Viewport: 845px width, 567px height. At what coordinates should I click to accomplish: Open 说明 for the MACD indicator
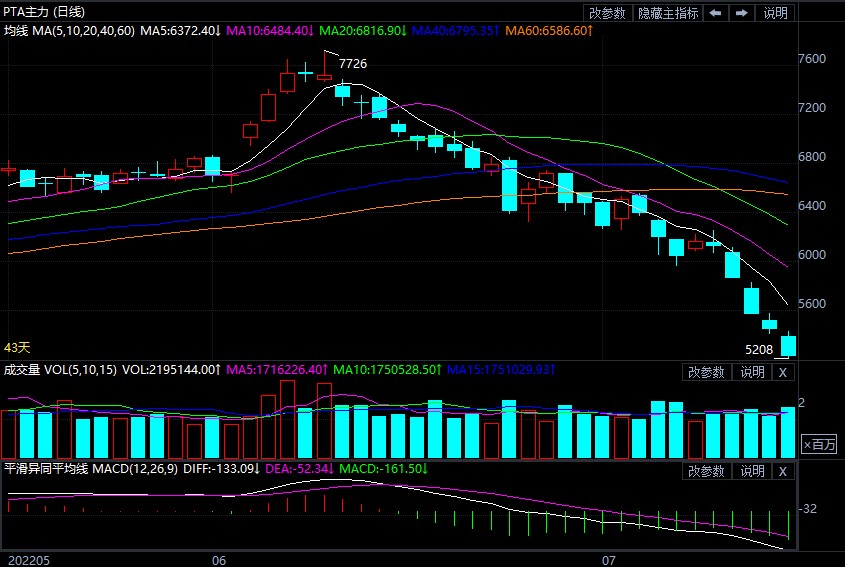click(752, 471)
